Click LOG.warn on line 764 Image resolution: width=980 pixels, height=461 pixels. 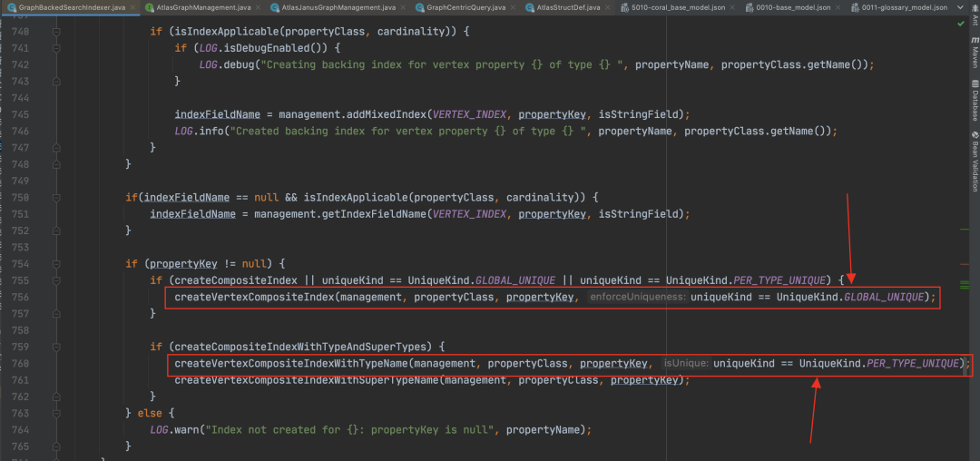[x=174, y=430]
